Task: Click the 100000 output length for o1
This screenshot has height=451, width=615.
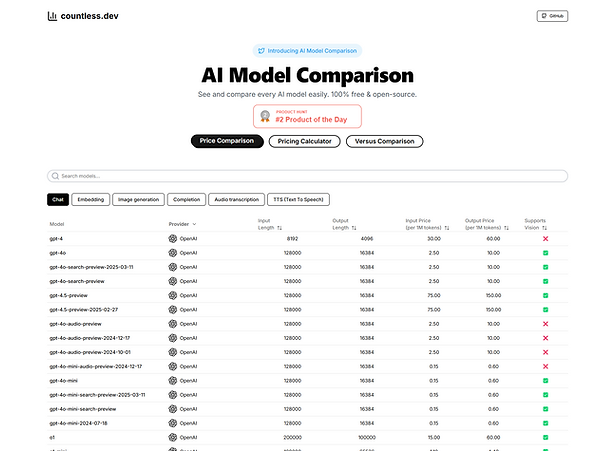Action: 367,437
